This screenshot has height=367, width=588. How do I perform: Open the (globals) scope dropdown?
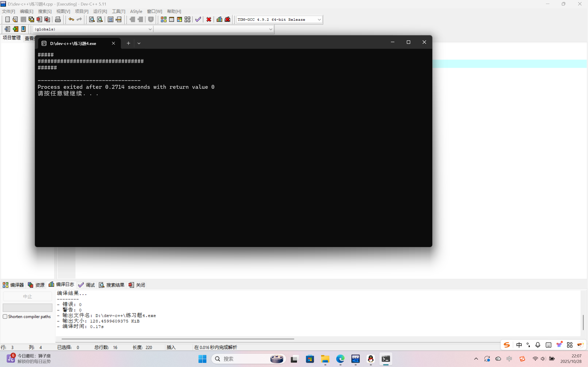coord(150,29)
